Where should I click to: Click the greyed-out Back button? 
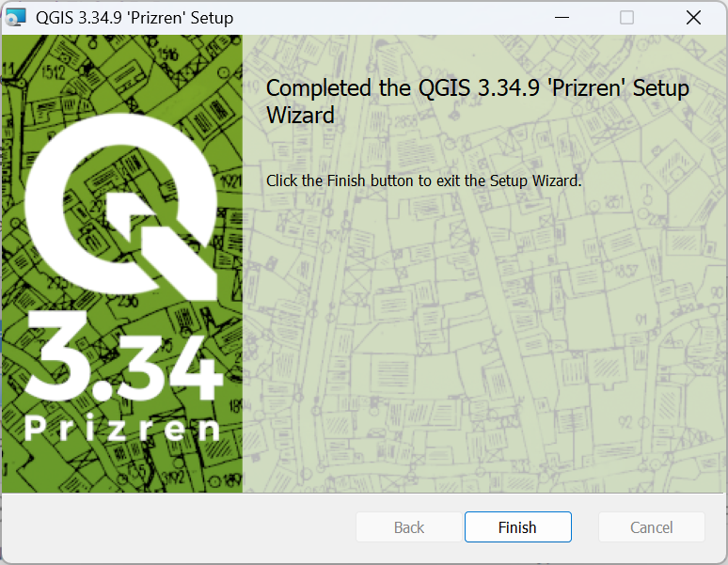pyautogui.click(x=409, y=527)
